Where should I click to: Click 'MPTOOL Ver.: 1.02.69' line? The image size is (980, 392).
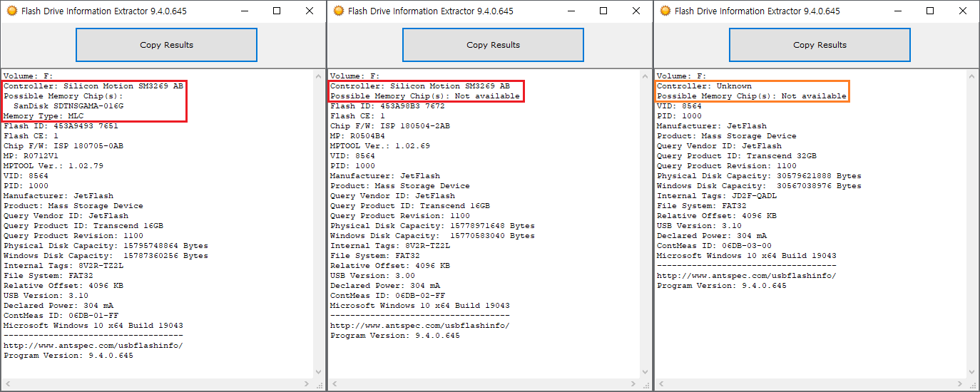click(x=380, y=145)
